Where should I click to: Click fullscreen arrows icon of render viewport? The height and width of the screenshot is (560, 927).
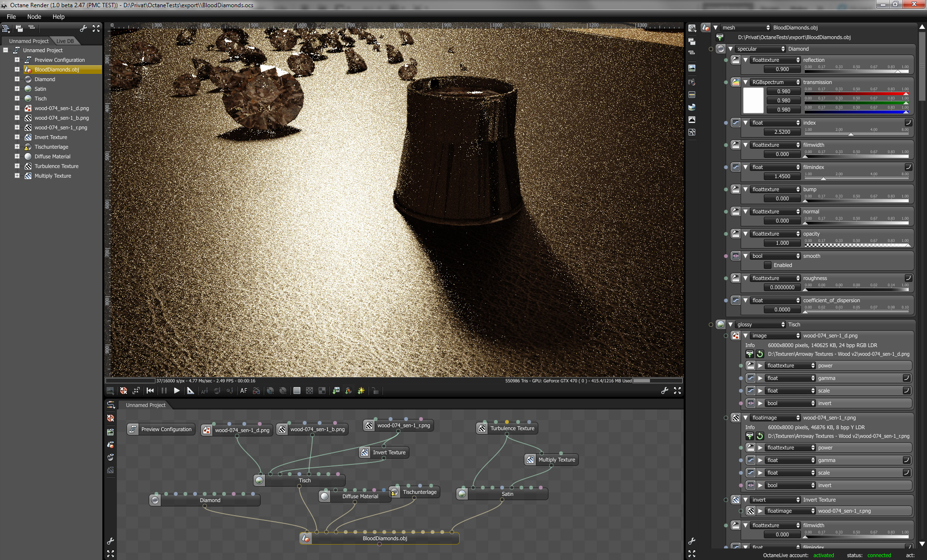tap(677, 391)
